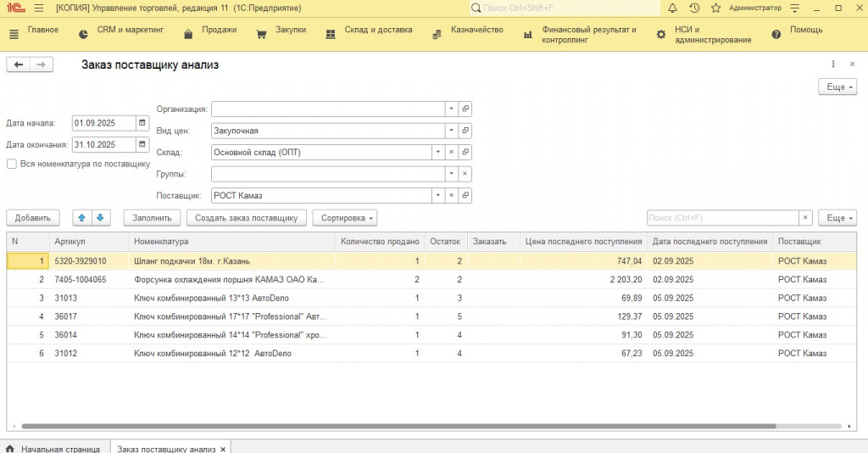Viewport: 868px width, 453px height.
Task: Close the Заказ поставщику анализ tab
Action: pyautogui.click(x=223, y=449)
